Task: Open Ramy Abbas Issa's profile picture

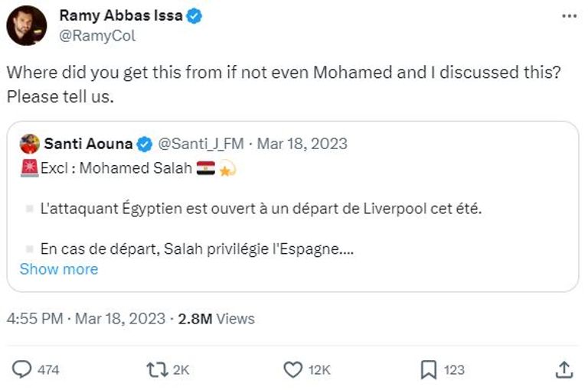Action: [27, 25]
